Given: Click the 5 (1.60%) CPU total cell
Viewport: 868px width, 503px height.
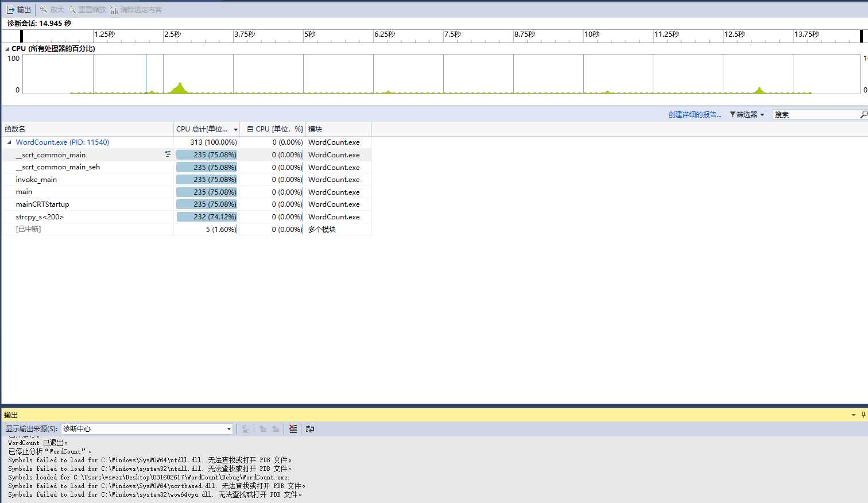Looking at the screenshot, I should pos(207,229).
